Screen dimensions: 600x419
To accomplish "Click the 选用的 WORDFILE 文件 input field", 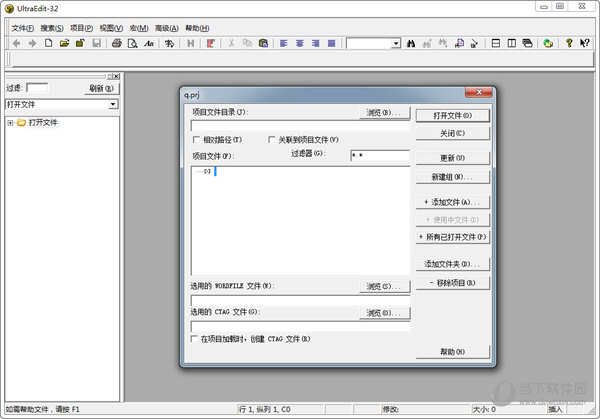I will pos(300,300).
